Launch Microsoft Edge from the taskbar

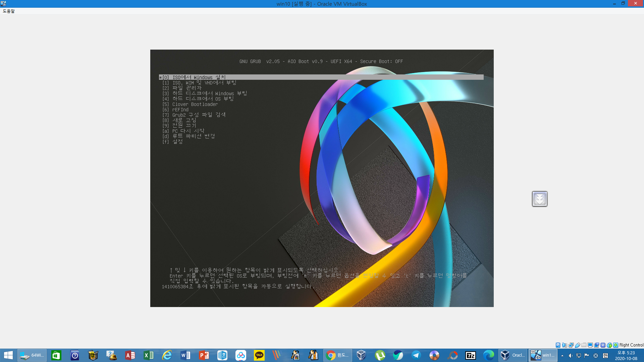[489, 355]
